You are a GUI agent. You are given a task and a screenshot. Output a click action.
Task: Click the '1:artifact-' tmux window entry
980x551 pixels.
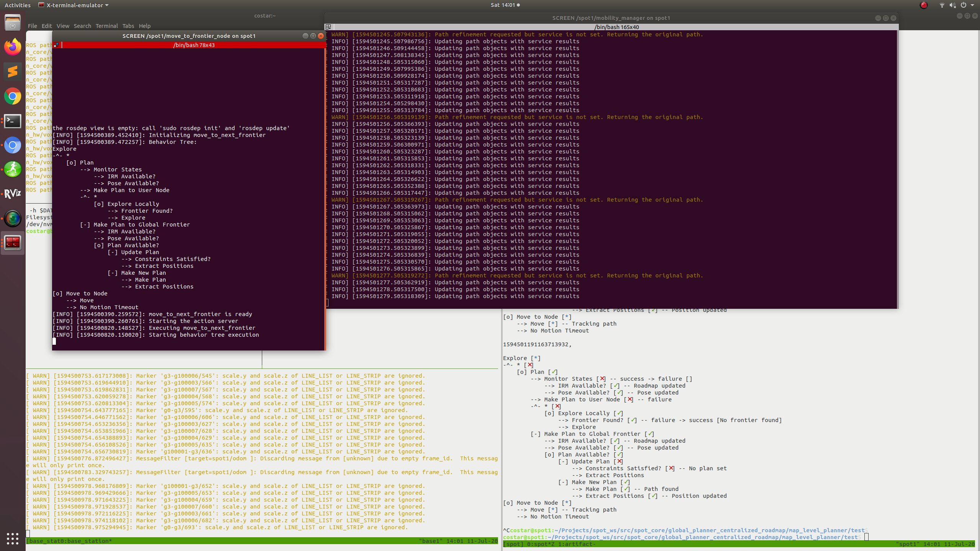pos(577,544)
